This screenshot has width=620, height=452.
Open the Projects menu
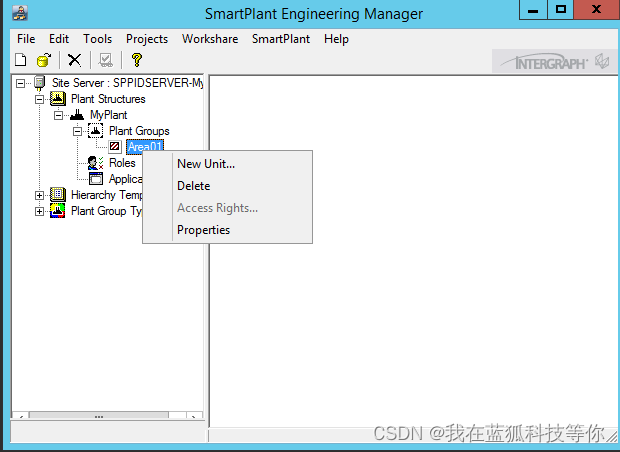147,39
